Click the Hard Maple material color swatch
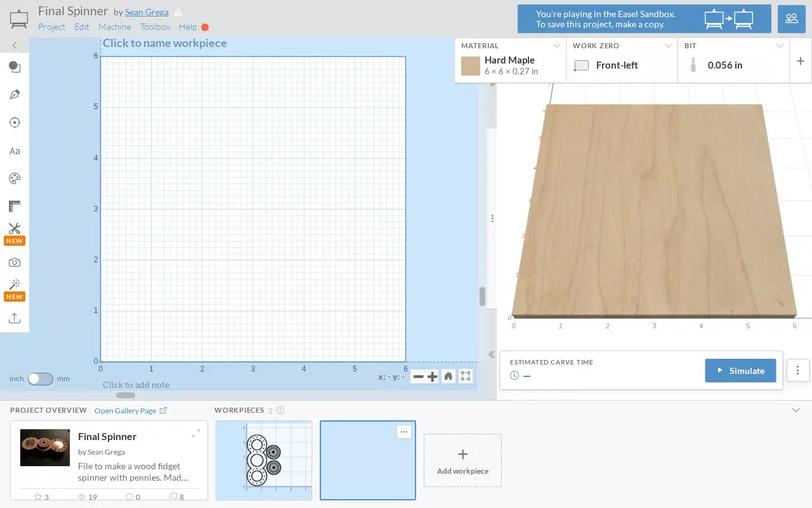Screen dimensions: 812x508 click(x=470, y=66)
